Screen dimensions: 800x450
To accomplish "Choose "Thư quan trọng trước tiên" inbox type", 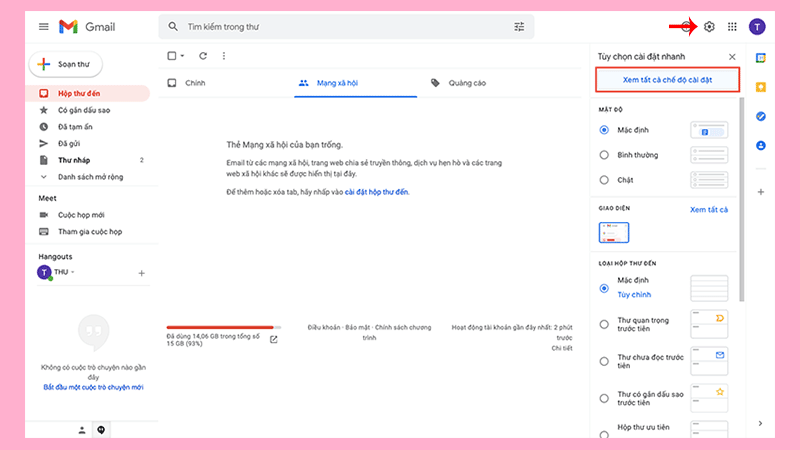I will pyautogui.click(x=604, y=323).
